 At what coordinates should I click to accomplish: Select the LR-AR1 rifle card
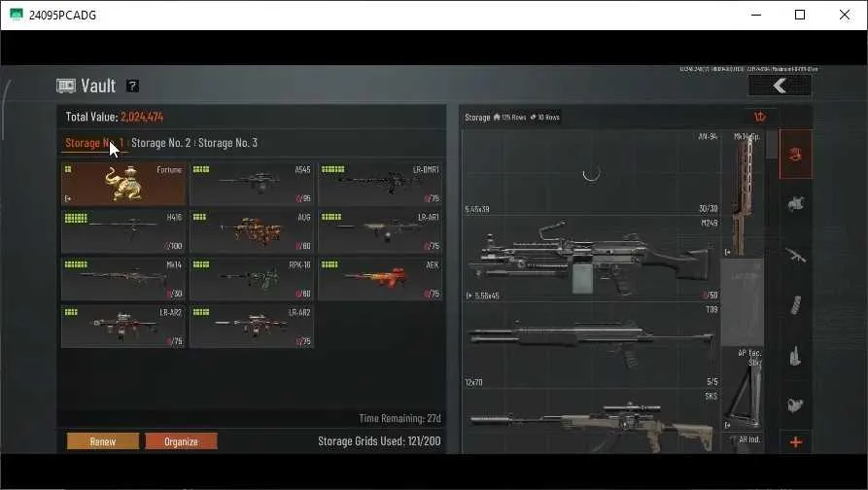(381, 231)
